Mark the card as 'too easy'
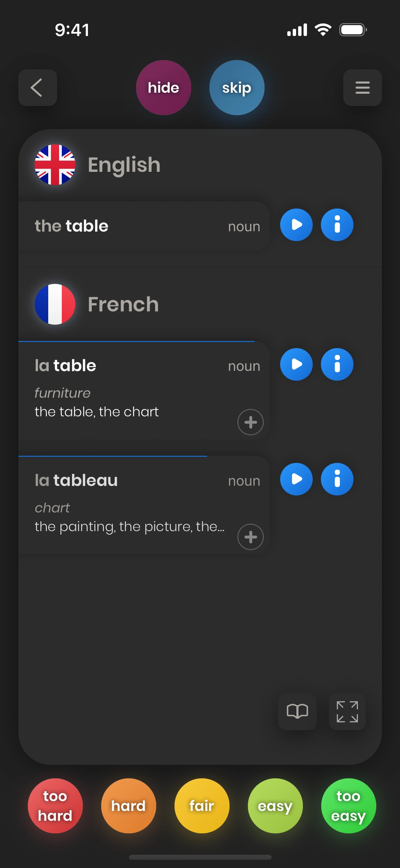Viewport: 400px width, 868px height. click(348, 806)
